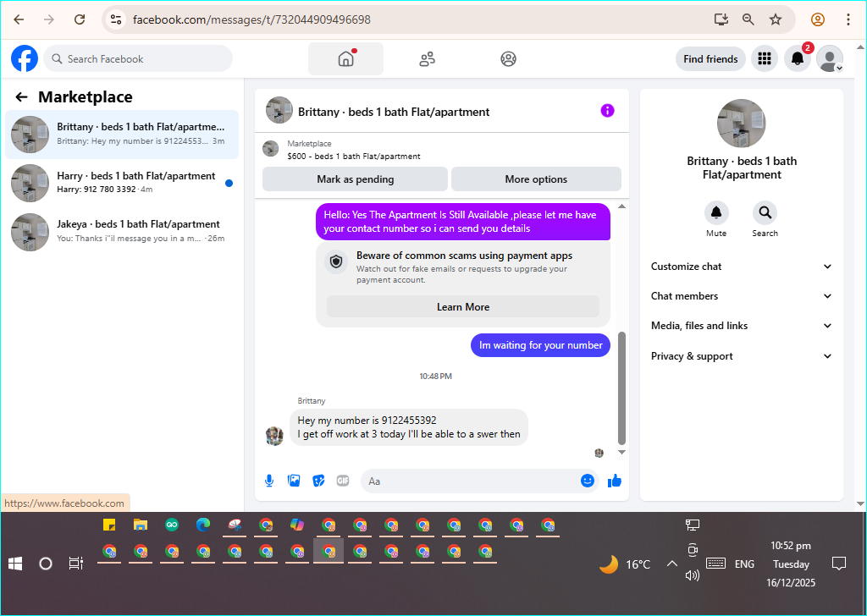Open Chrome zoom magnifier icon in address bar
867x616 pixels.
pos(748,19)
